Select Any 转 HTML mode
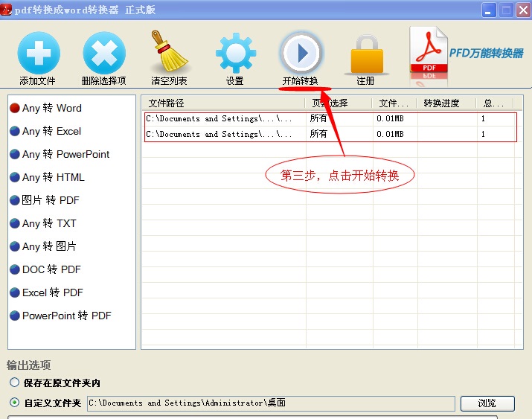The image size is (532, 419). 47,177
